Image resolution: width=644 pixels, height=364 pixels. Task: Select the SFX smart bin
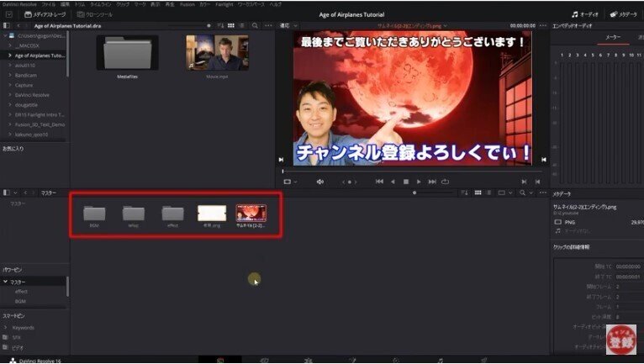point(17,338)
